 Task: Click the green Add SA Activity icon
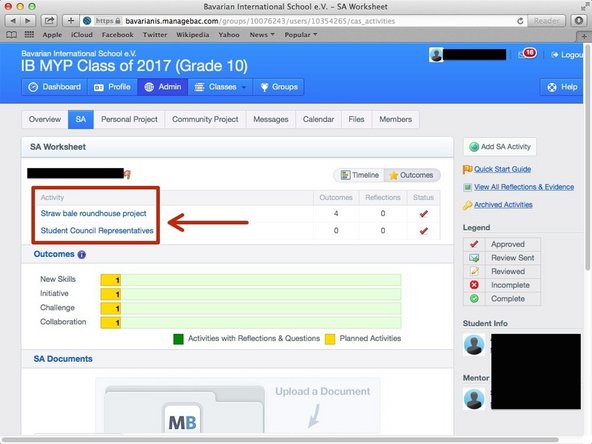[x=473, y=147]
